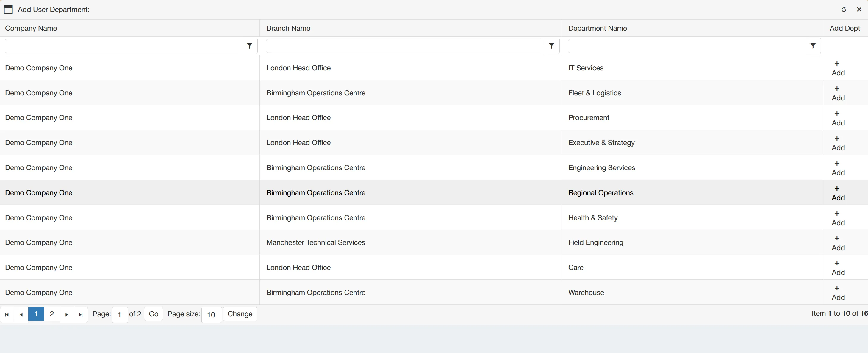Add the Care department

coord(838,268)
